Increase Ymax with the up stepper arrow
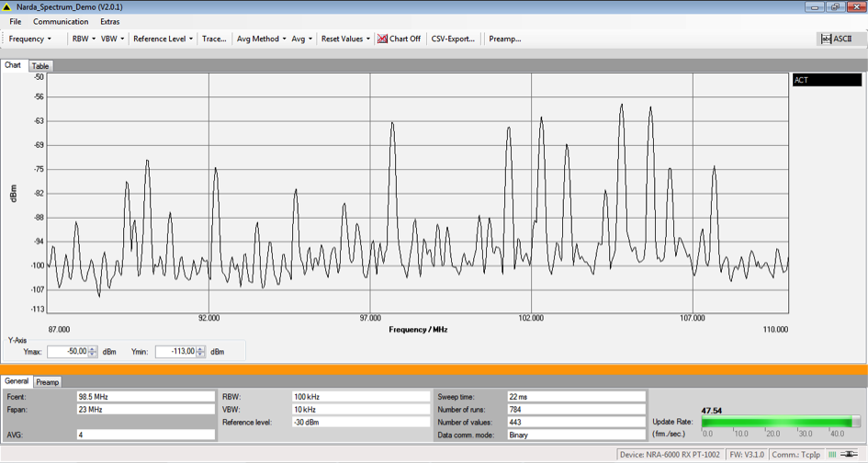Screen dimensions: 868x463 (93, 349)
